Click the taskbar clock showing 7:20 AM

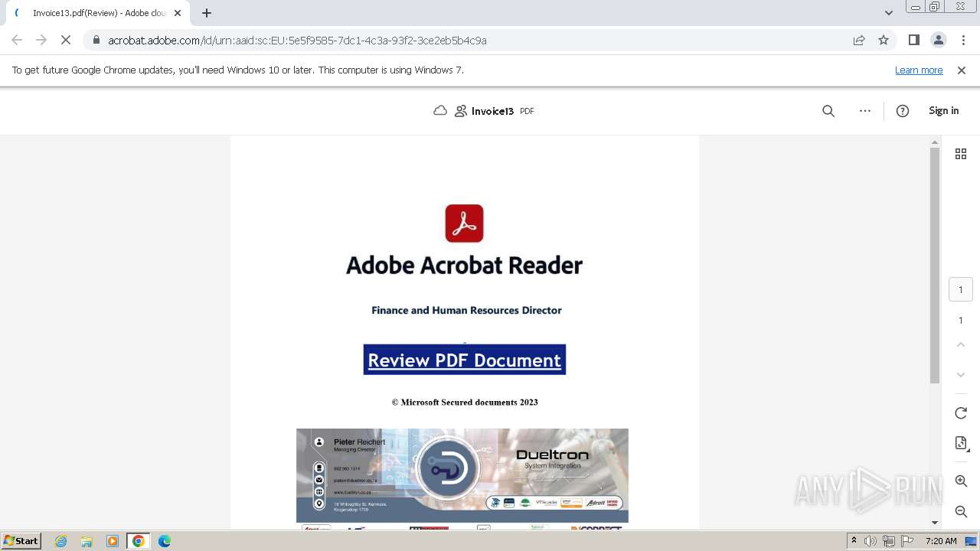[x=941, y=541]
